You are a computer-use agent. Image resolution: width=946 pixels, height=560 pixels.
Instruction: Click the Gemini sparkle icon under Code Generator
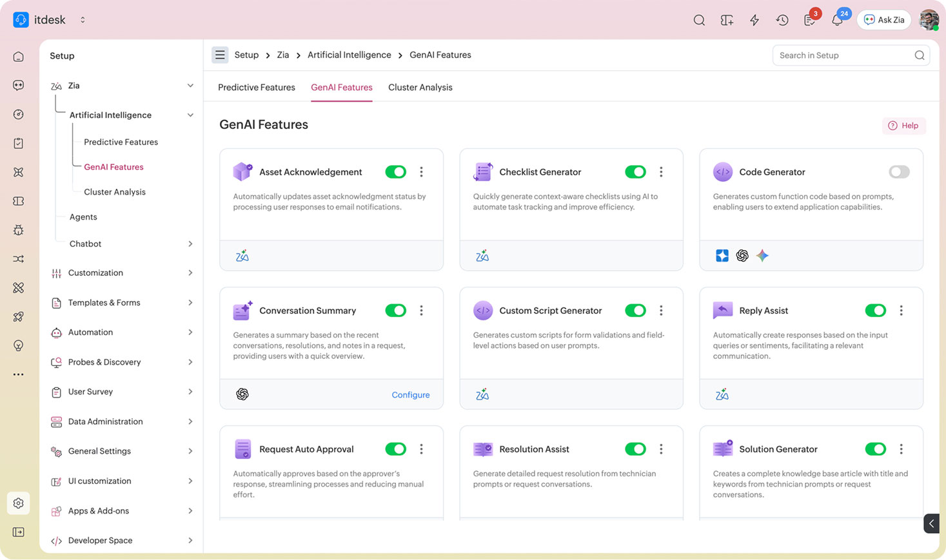point(762,256)
